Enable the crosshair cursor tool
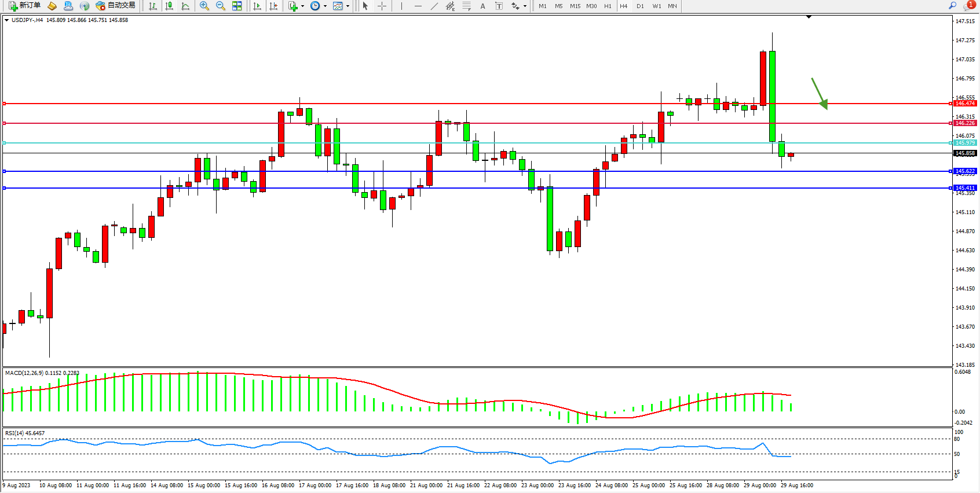 click(x=382, y=6)
